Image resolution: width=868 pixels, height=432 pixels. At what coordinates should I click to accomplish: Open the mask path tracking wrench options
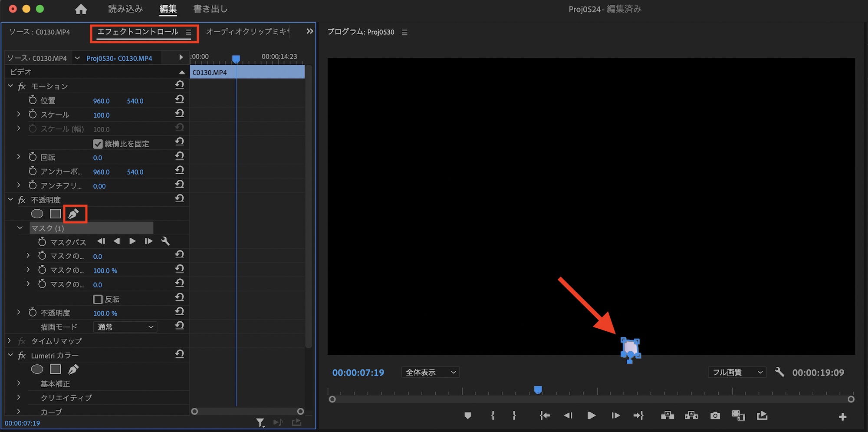pyautogui.click(x=165, y=241)
